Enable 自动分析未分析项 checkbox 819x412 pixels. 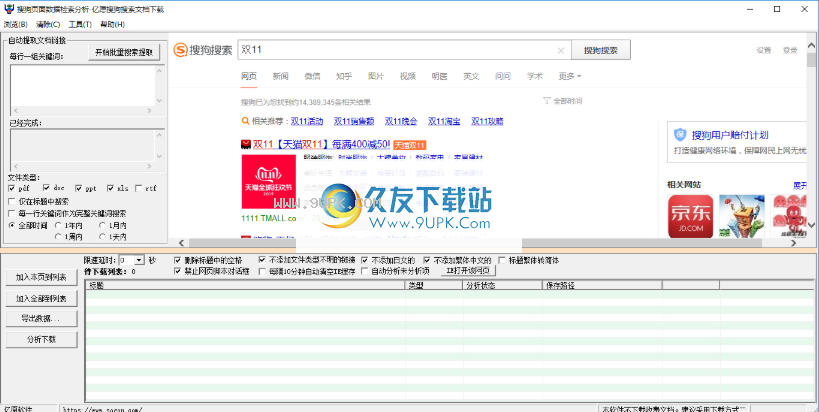365,271
